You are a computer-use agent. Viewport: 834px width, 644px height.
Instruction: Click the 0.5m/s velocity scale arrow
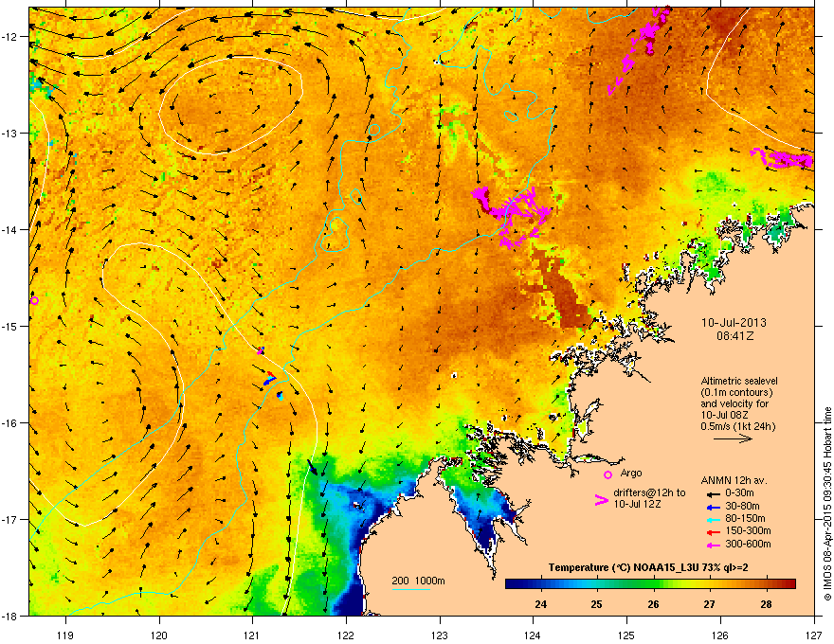[733, 438]
